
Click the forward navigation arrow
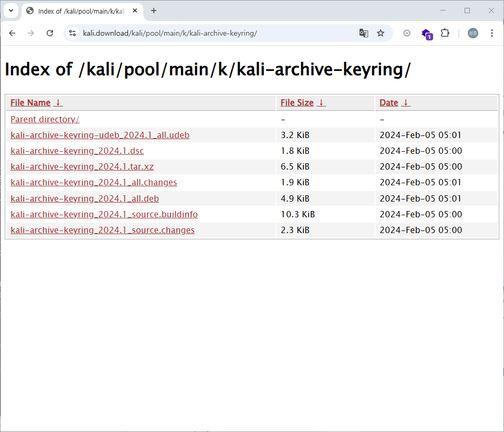coord(31,33)
